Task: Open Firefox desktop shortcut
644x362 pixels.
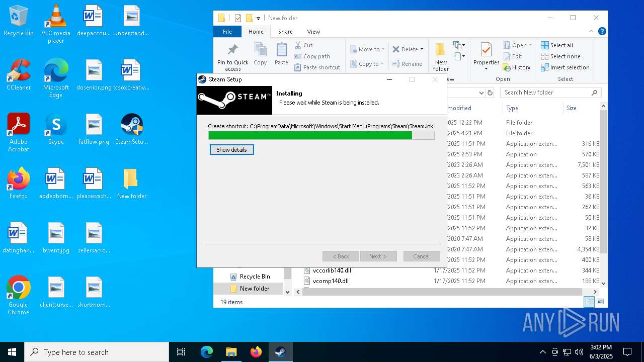Action: coord(19,183)
